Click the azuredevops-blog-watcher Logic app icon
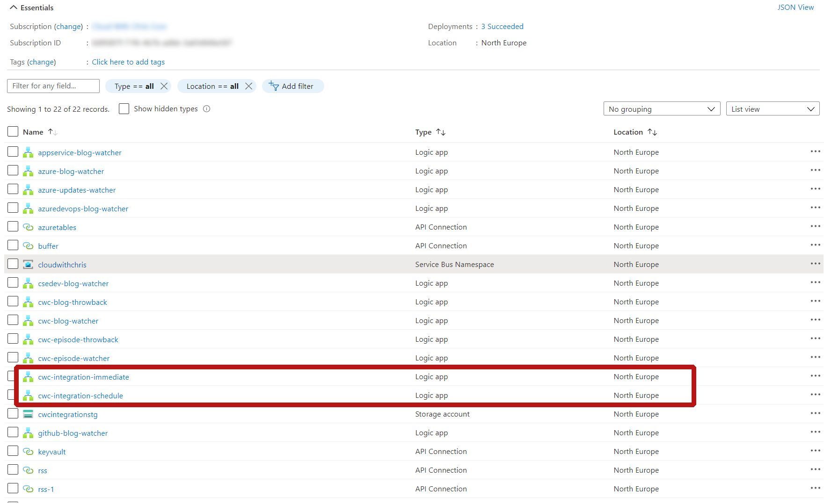The height and width of the screenshot is (504, 824). (x=28, y=209)
